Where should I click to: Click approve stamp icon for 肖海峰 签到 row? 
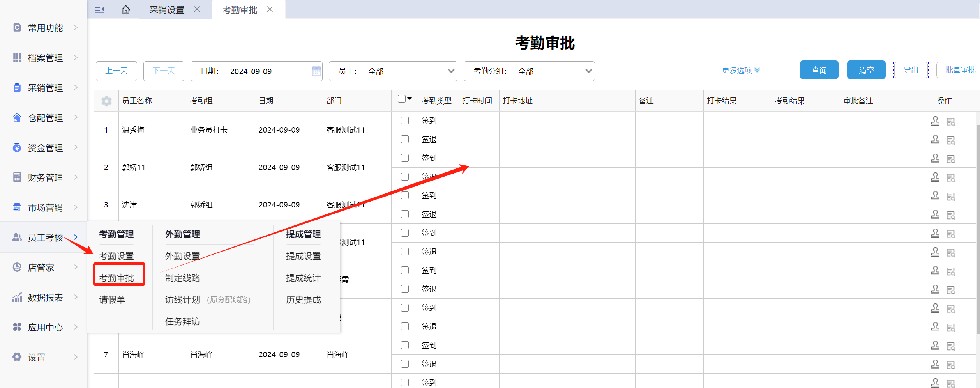pos(935,345)
